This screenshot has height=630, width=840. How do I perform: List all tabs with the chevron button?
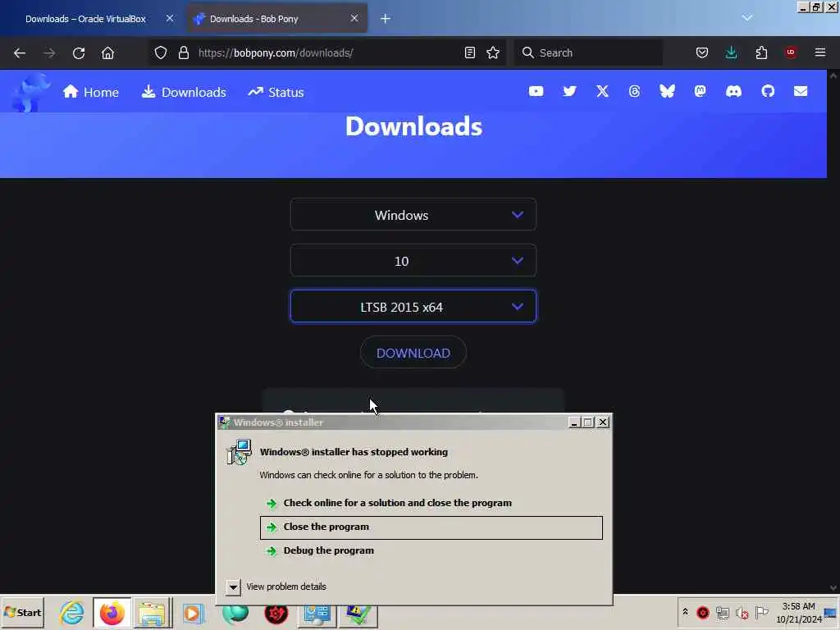tap(747, 18)
